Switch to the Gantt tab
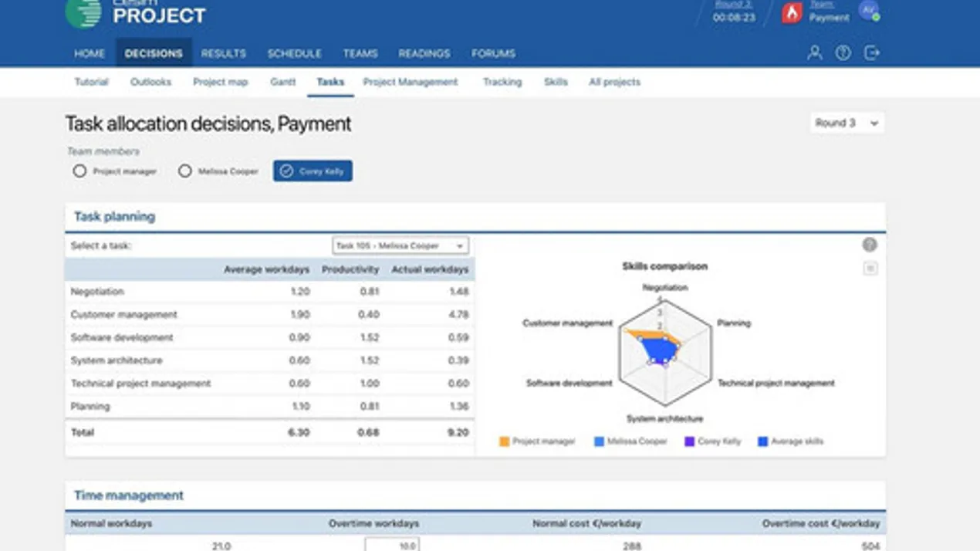The width and height of the screenshot is (980, 551). [x=283, y=82]
